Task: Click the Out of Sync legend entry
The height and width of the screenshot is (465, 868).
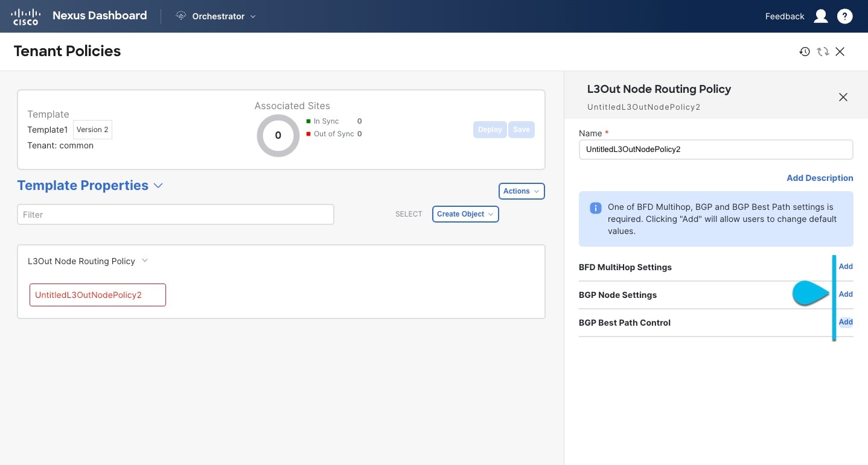Action: pyautogui.click(x=334, y=134)
